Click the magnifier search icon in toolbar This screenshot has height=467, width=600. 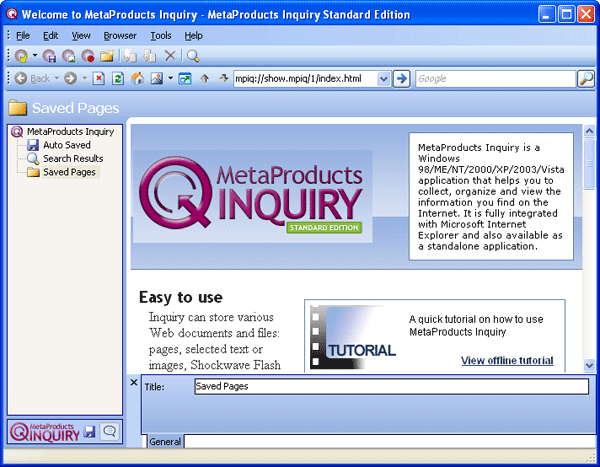point(193,56)
